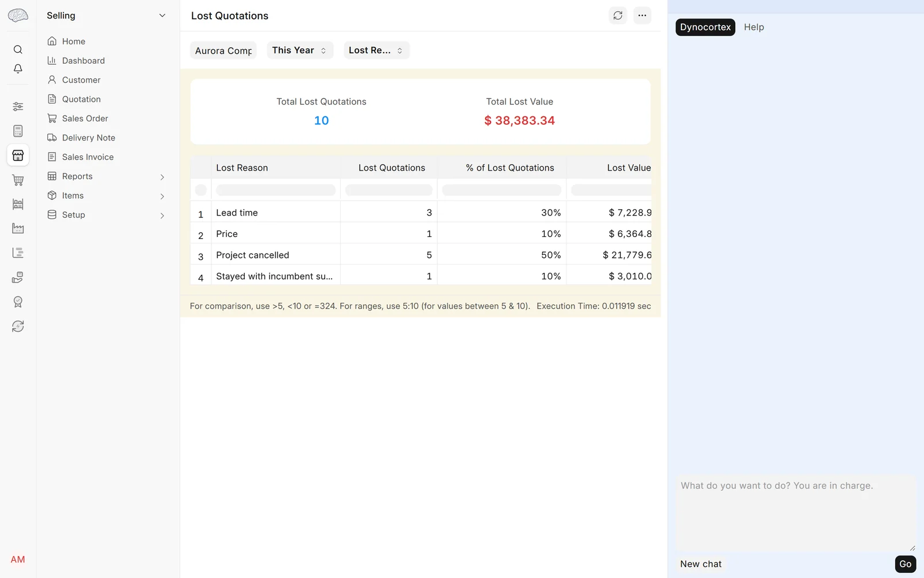Start a New chat
924x578 pixels.
point(701,564)
